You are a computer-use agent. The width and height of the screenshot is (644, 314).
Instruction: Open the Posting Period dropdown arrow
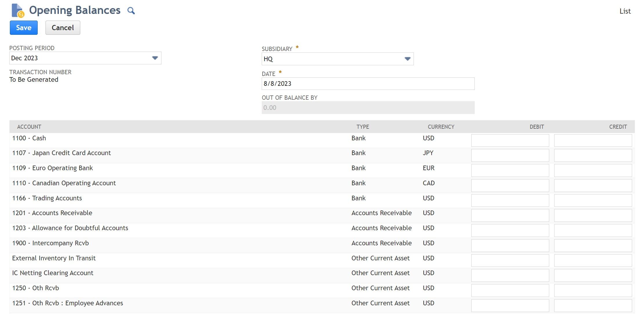click(x=154, y=58)
